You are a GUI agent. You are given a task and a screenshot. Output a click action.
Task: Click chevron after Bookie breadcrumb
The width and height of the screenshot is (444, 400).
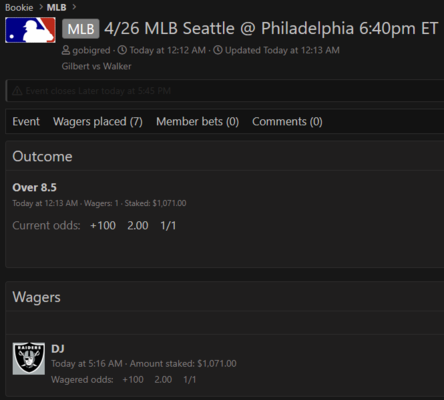(41, 7)
